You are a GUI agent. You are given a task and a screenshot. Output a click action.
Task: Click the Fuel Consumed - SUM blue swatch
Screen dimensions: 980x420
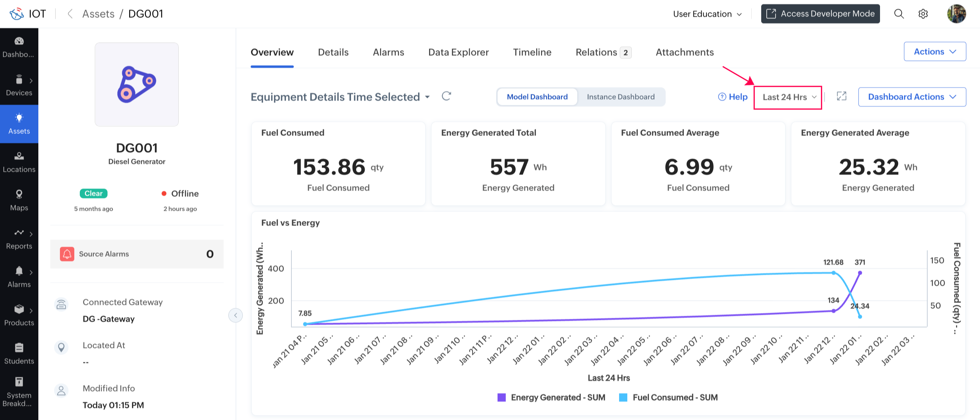click(x=623, y=397)
